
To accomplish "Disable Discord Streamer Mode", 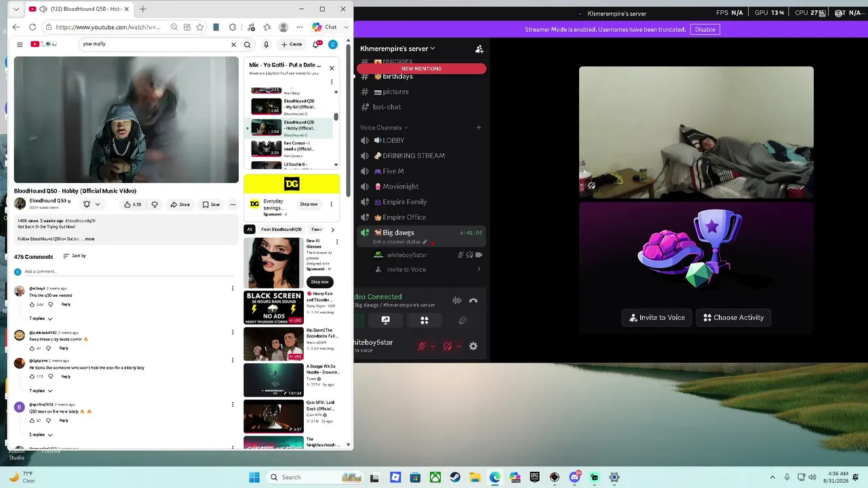I will 705,30.
